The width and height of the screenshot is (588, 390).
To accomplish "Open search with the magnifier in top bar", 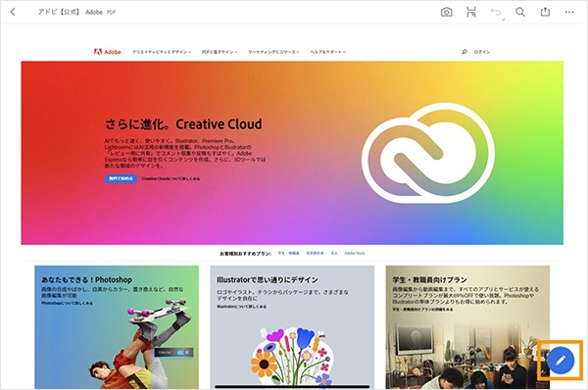I will pyautogui.click(x=520, y=12).
